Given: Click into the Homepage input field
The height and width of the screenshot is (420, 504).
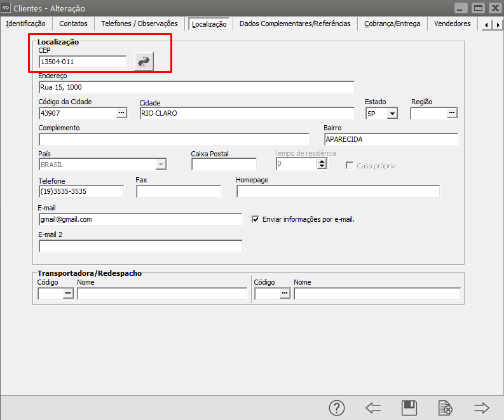Looking at the screenshot, I should point(337,191).
